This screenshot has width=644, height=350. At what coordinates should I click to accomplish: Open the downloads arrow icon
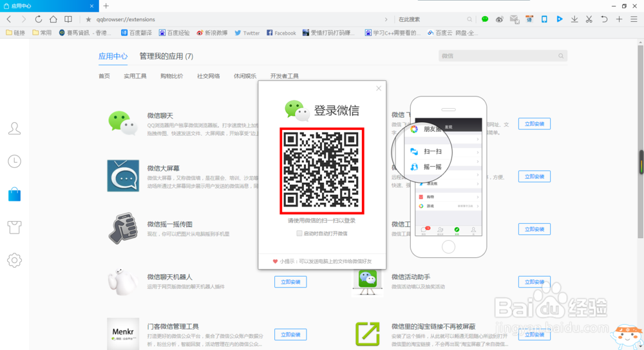574,19
